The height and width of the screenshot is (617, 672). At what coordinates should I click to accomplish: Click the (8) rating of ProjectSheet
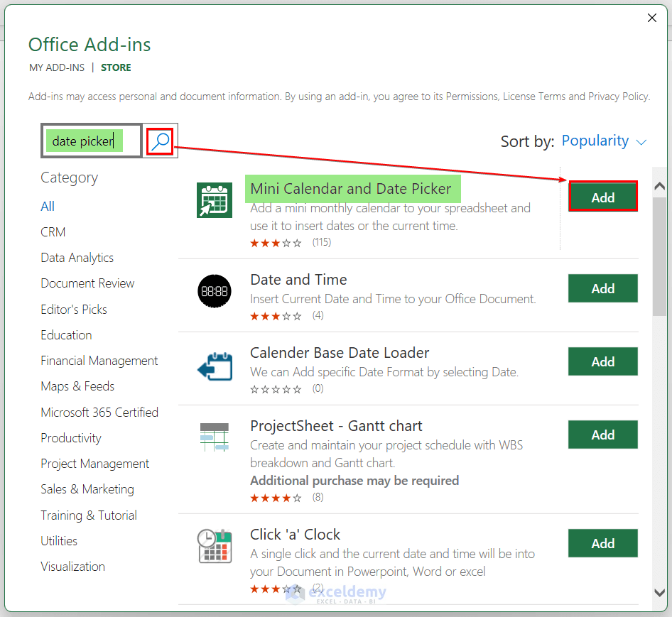tap(318, 498)
